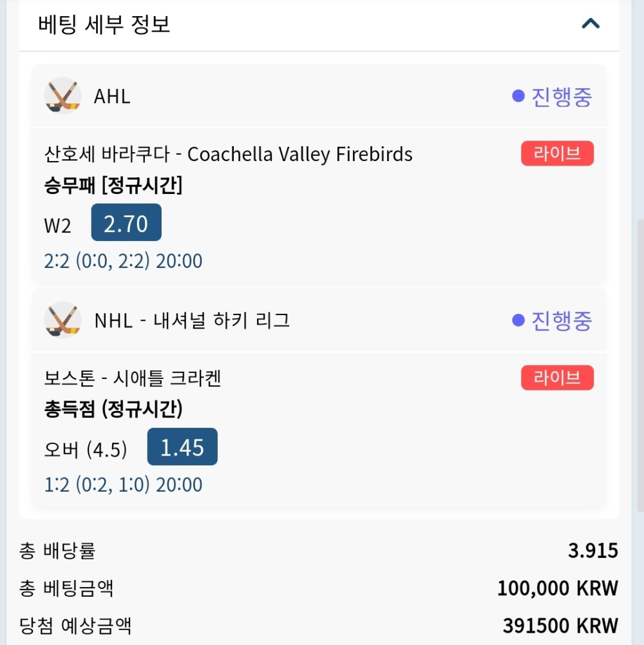Click the NHL hockey sticks icon
This screenshot has width=644, height=645.
(62, 320)
